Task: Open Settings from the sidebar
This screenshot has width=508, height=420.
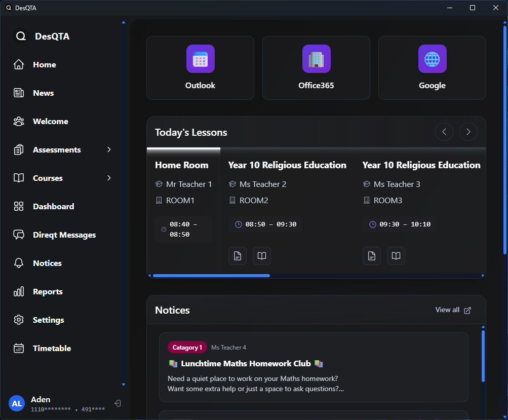Action: pyautogui.click(x=62, y=320)
